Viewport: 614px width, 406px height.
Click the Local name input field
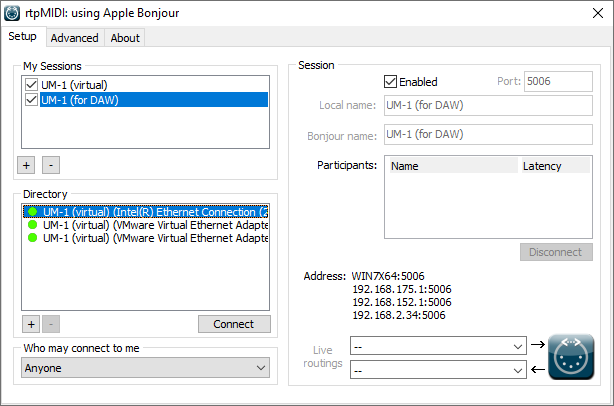coord(488,105)
